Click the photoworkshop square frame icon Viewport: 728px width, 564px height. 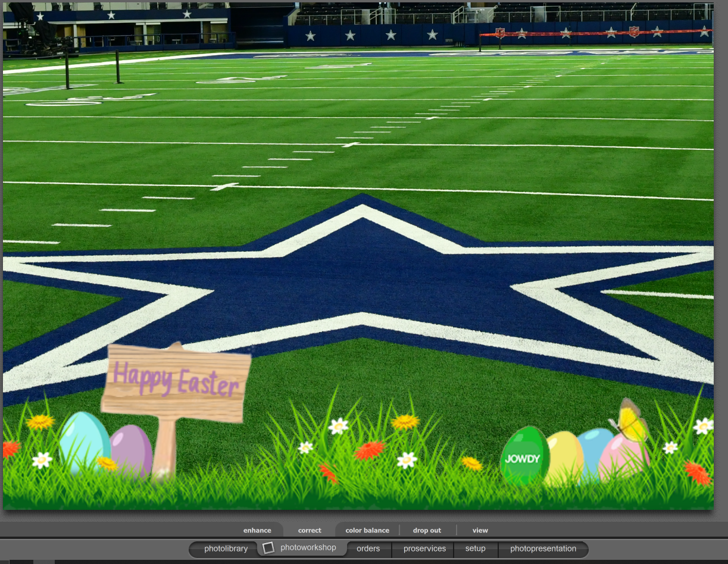tap(268, 548)
